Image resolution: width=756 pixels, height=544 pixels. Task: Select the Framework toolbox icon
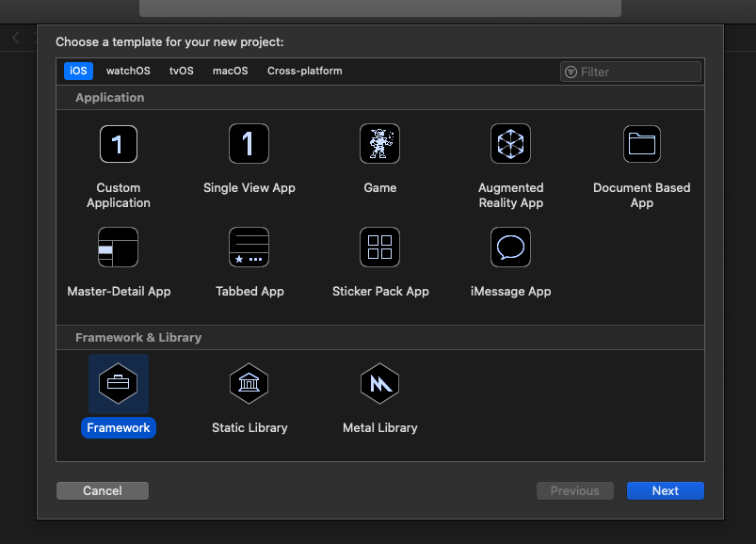[x=118, y=384]
